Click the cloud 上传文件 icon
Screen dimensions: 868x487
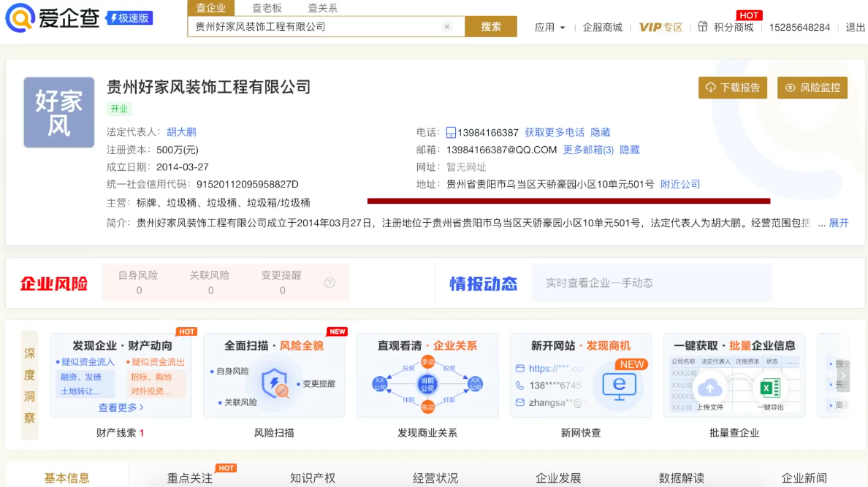pos(709,388)
